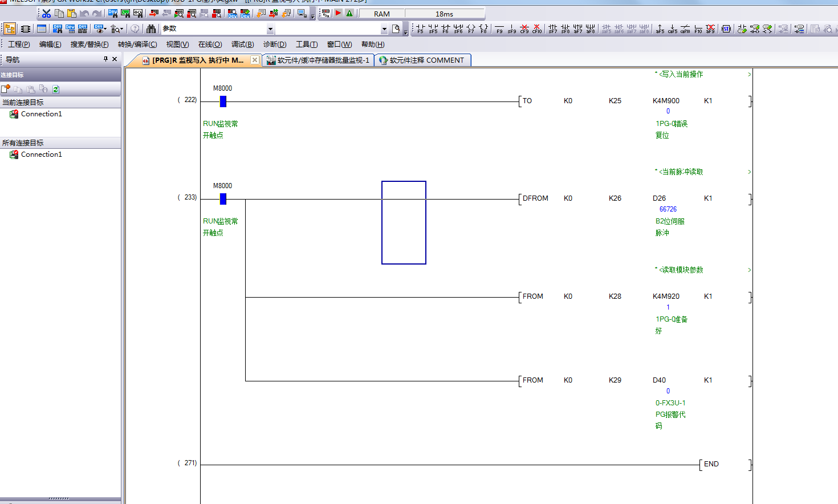Viewport: 838px width, 504px height.
Task: Select the F7 coil insertion icon
Action: (471, 29)
